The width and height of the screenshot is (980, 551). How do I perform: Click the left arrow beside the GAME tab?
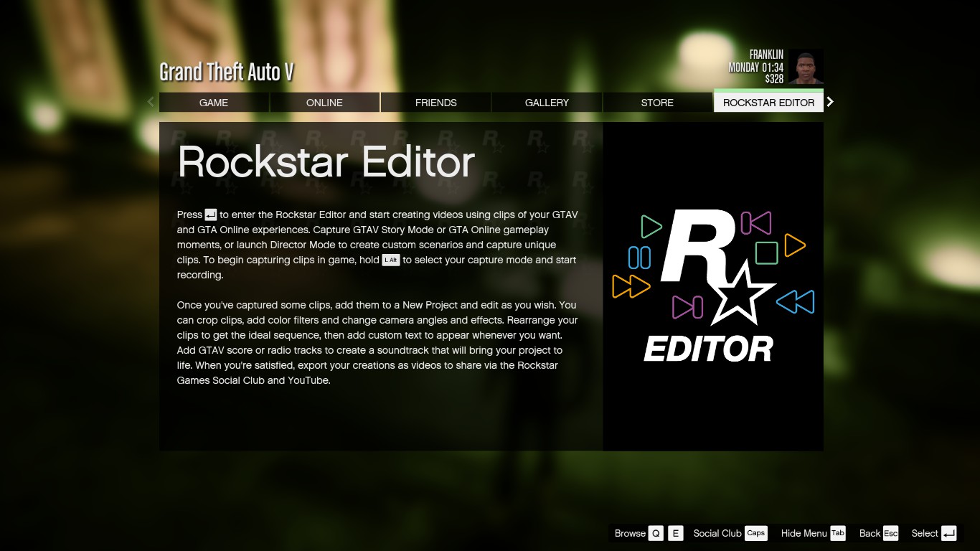coord(151,102)
